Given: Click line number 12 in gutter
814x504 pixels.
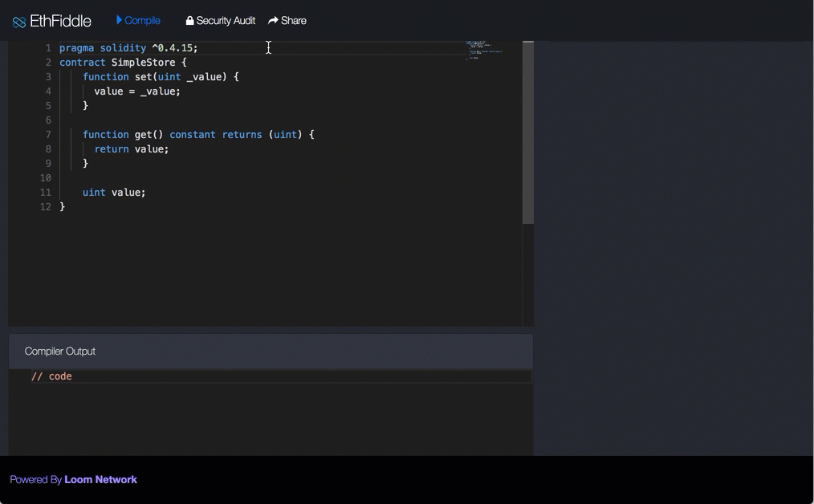Looking at the screenshot, I should 46,207.
